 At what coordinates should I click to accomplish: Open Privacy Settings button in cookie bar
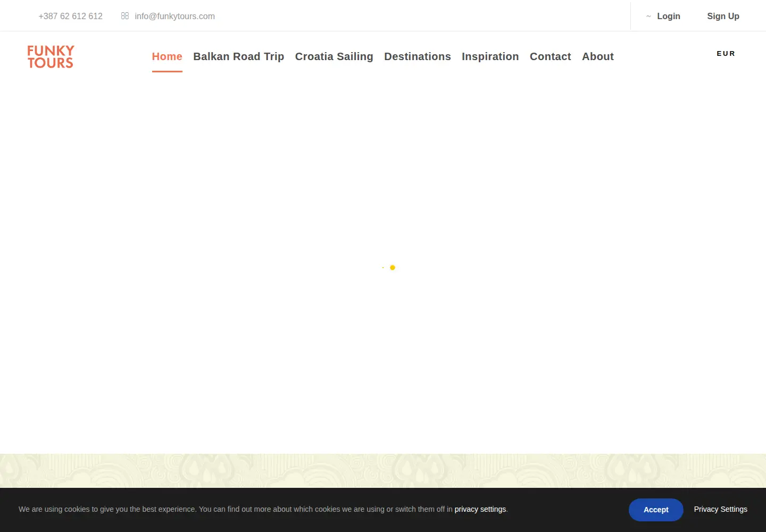pos(720,509)
